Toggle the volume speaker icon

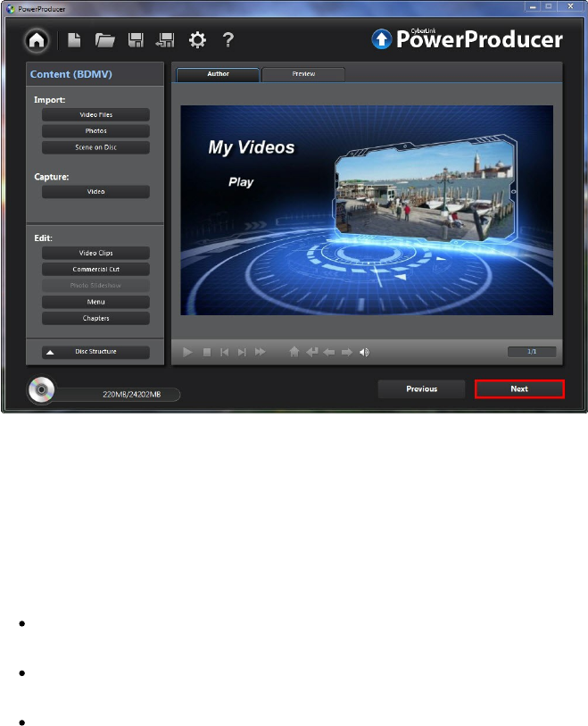[x=365, y=353]
